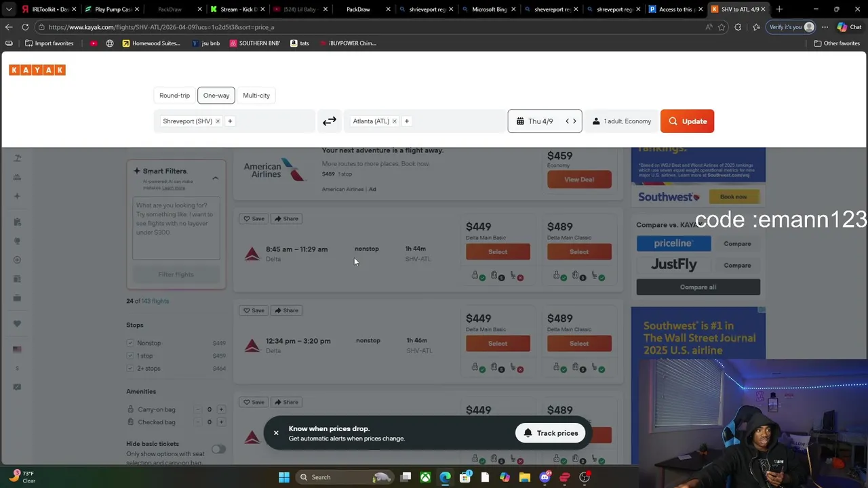Screen dimensions: 868x488
Task: Open the 1 adult, Economy travelers dropdown
Action: click(x=621, y=121)
